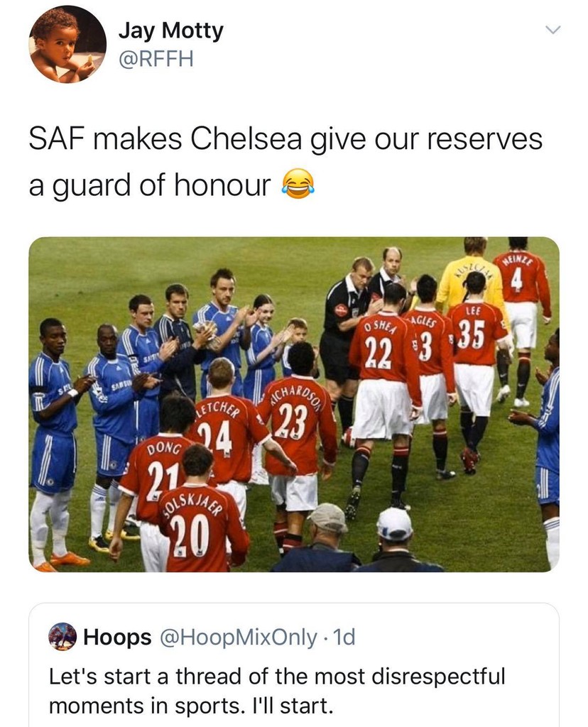The image size is (588, 727).
Task: Click the Hoops display name
Action: click(x=117, y=638)
